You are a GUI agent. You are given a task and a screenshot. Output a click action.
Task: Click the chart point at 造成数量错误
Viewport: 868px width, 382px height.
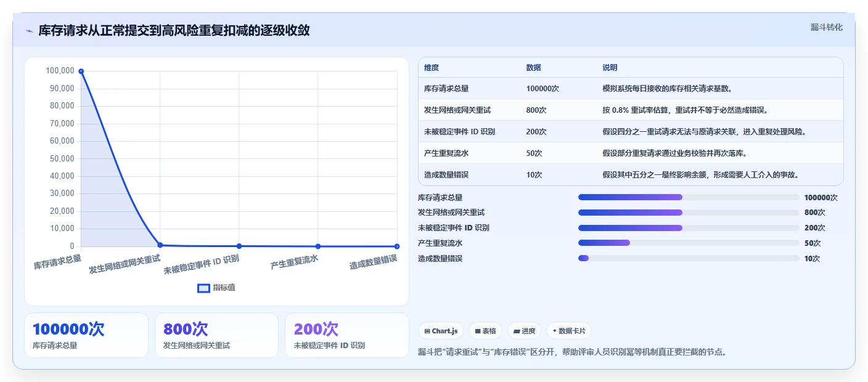[397, 246]
